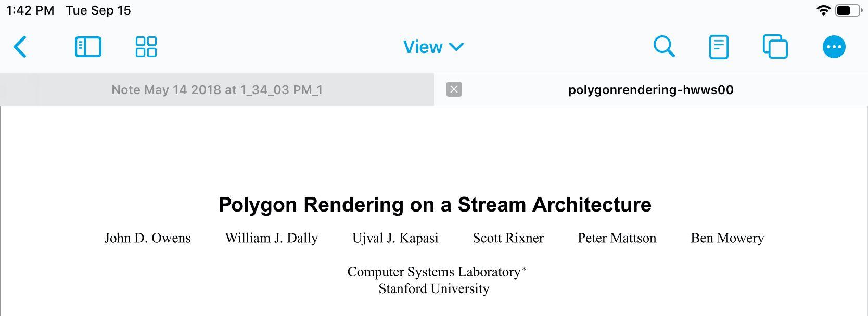Viewport: 868px width, 316px height.
Task: Click author name Ben Mowery
Action: (727, 238)
